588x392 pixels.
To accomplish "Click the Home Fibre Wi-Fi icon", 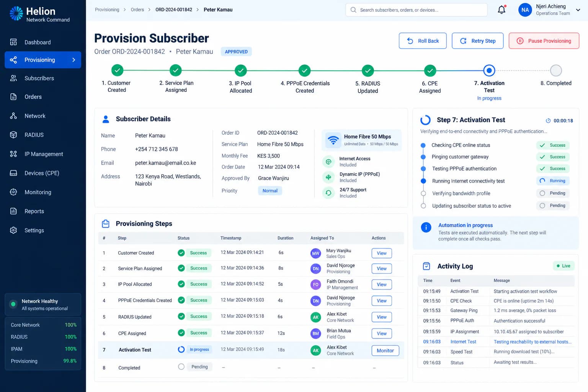I will coord(333,140).
